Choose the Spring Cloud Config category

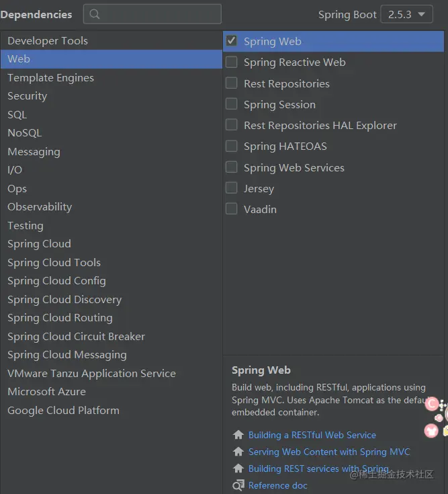tap(111, 281)
